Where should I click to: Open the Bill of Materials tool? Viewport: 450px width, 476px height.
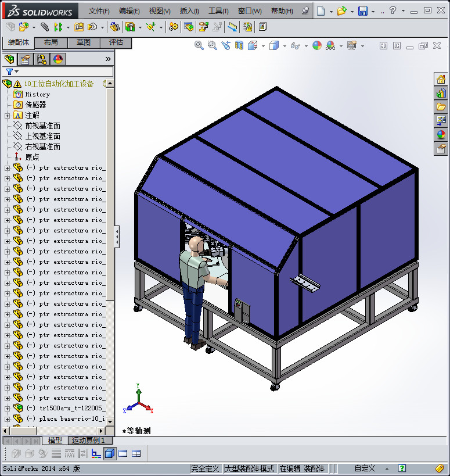point(189,27)
